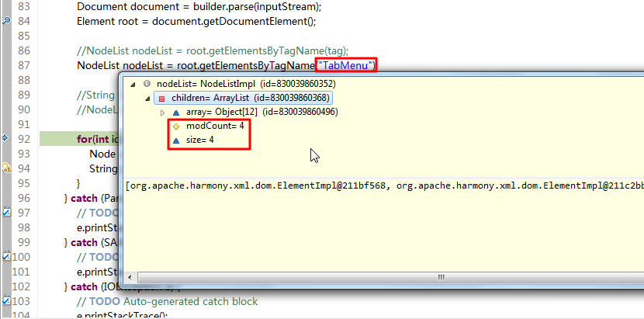Click the blue triangle icon beside array
The image size is (644, 319).
176,113
